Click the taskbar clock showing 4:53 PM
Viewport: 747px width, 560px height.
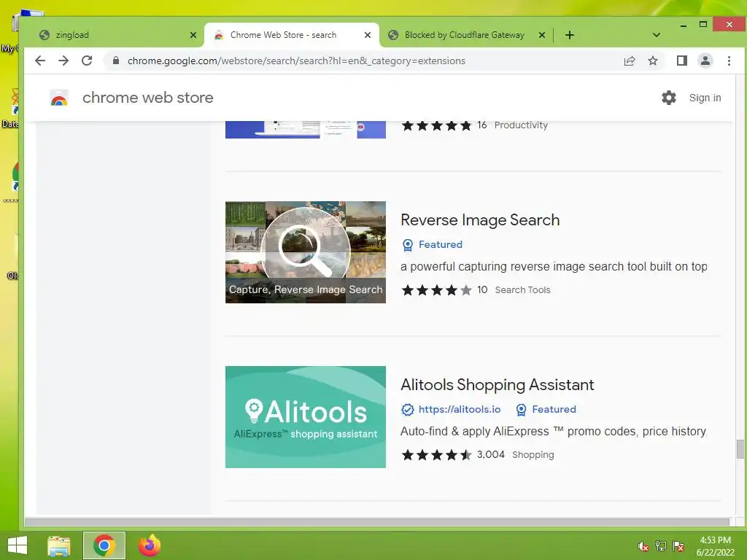point(715,546)
